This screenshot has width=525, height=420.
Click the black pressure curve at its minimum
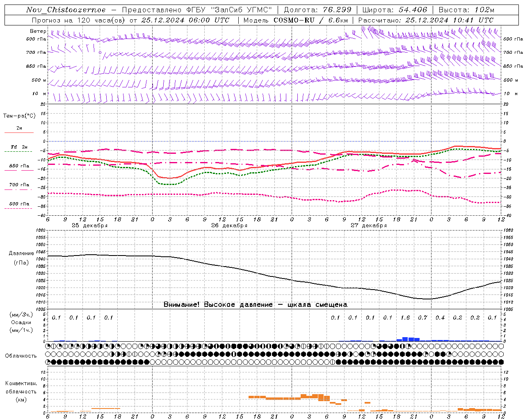point(427,299)
